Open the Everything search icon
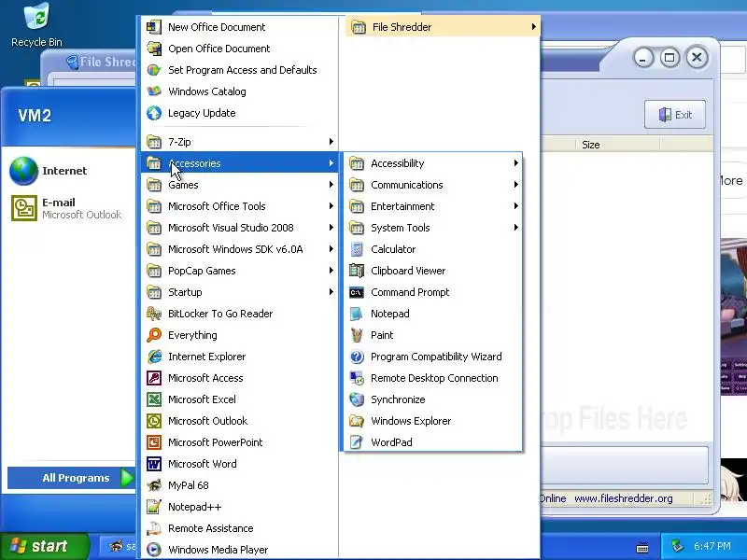Screen dimensions: 747x560 154,335
